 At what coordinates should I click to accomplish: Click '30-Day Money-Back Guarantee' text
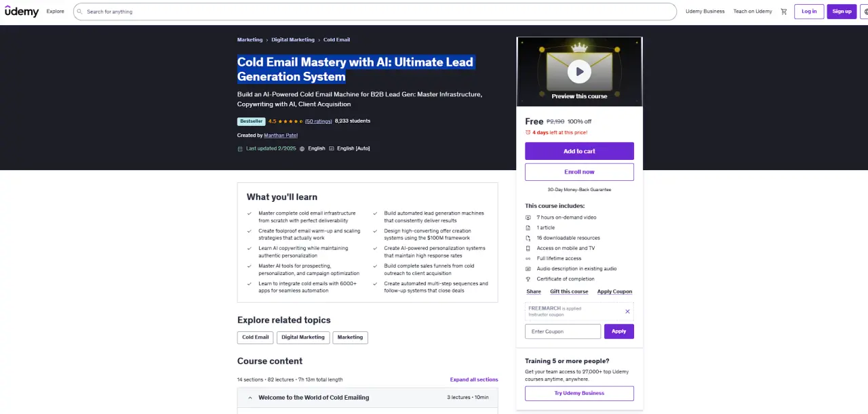[x=579, y=190]
